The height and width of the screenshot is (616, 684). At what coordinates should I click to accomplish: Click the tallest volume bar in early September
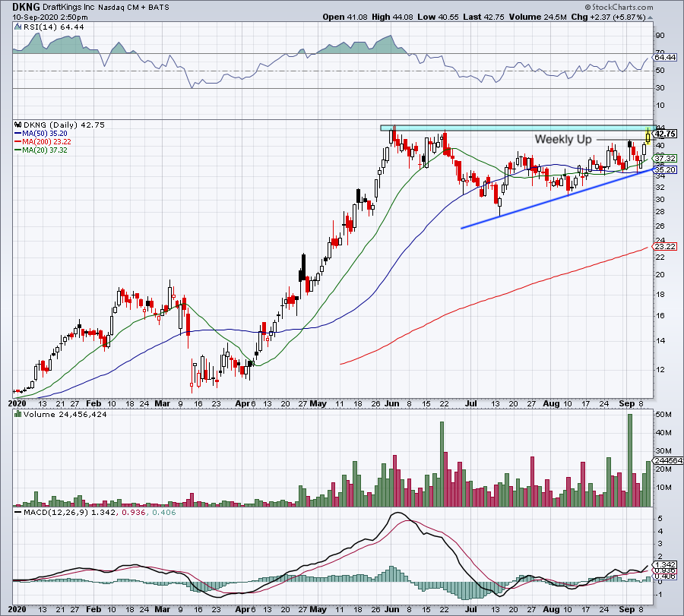coord(629,460)
